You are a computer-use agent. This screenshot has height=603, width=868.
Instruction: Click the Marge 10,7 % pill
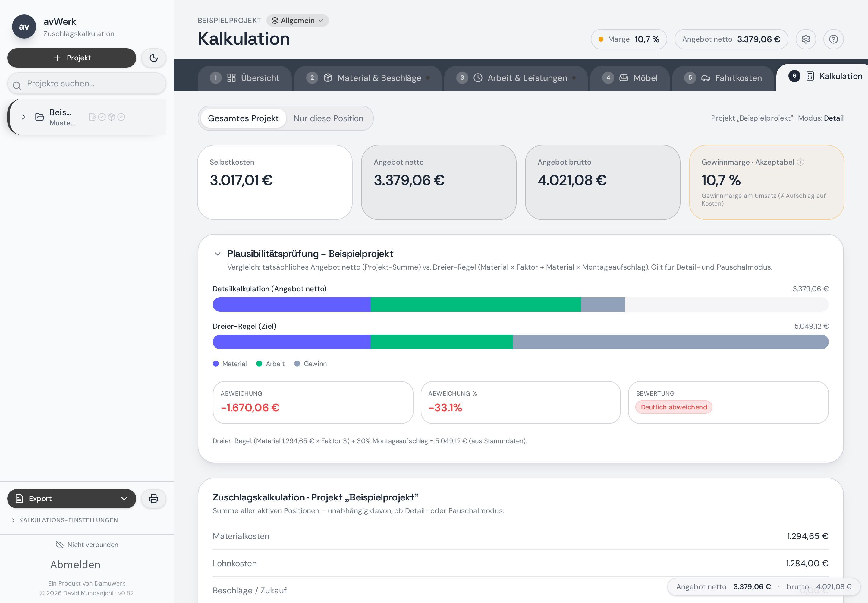point(629,39)
